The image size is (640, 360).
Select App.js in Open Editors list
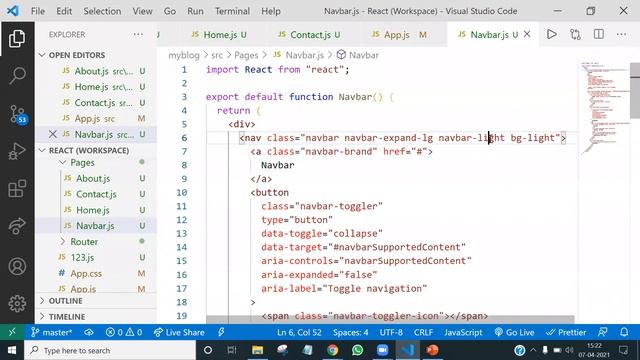point(96,118)
